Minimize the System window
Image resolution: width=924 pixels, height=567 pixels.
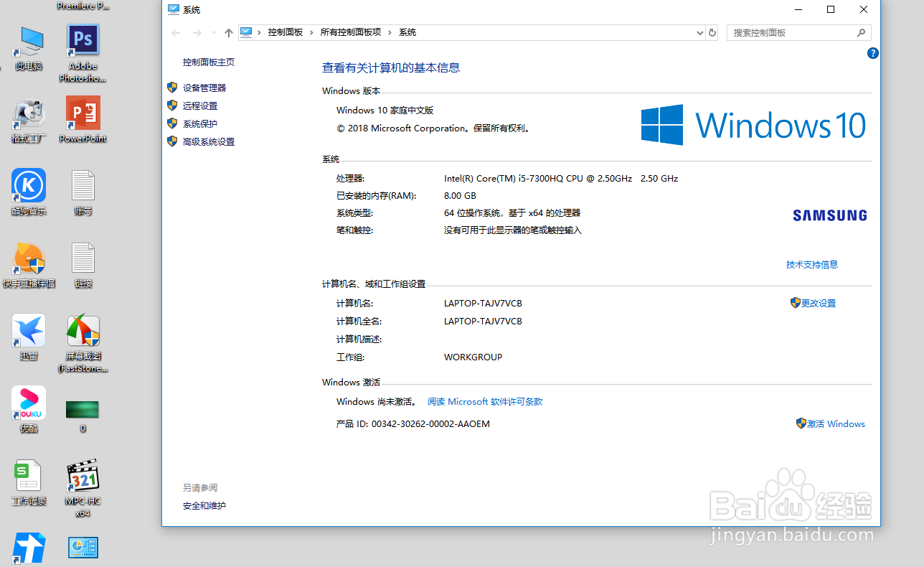point(797,9)
